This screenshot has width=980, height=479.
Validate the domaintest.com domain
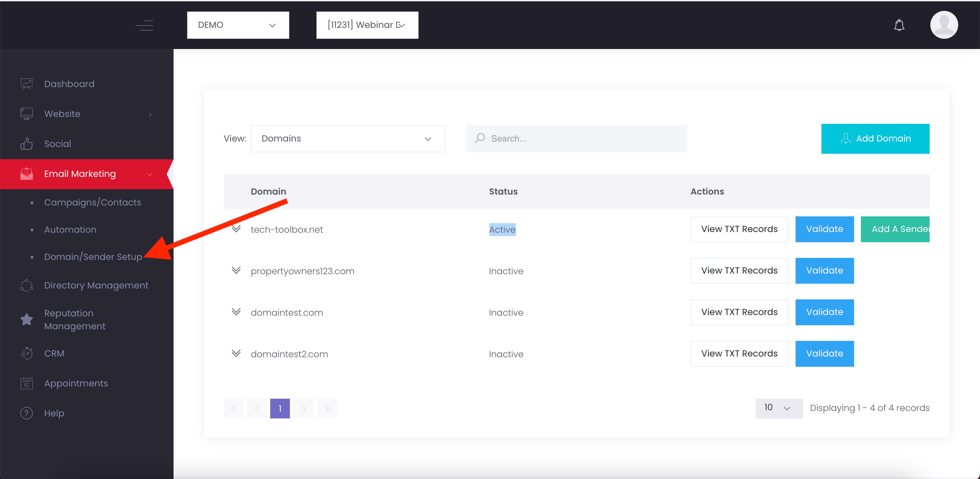click(x=824, y=312)
